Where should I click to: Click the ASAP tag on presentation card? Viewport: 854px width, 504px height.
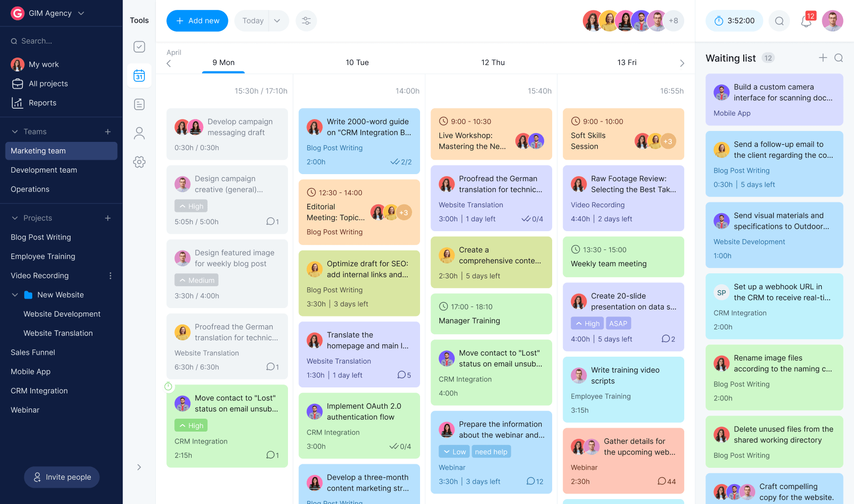(618, 323)
